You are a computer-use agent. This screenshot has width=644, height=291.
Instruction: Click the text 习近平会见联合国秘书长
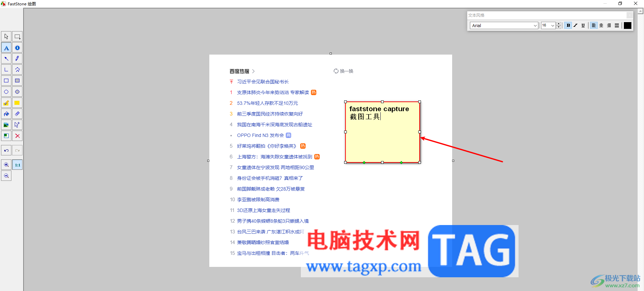click(263, 82)
